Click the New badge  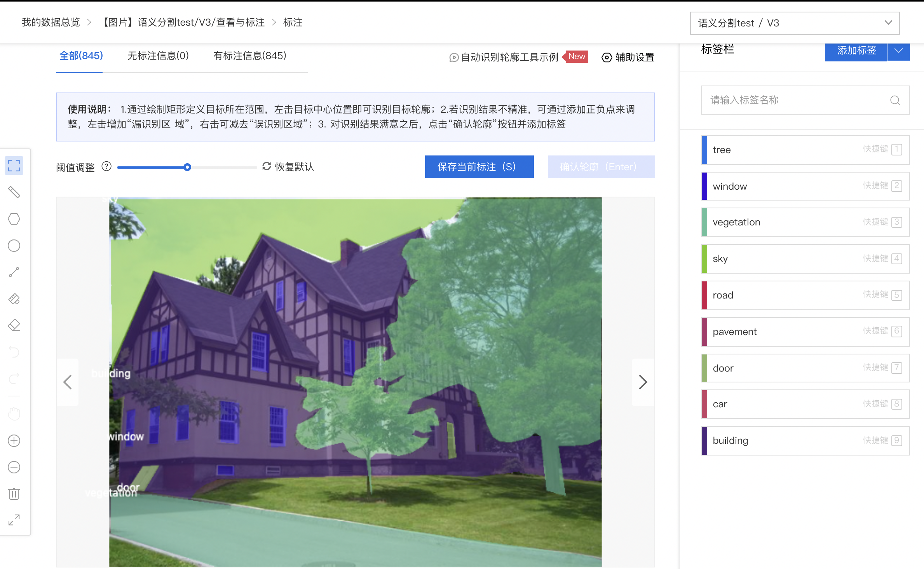click(576, 57)
